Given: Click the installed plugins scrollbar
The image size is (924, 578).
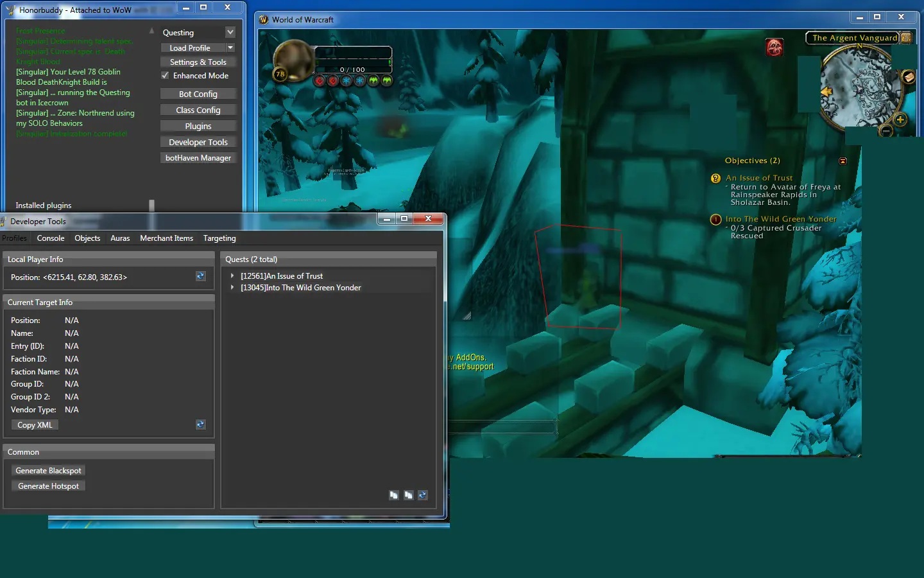Looking at the screenshot, I should pyautogui.click(x=151, y=206).
